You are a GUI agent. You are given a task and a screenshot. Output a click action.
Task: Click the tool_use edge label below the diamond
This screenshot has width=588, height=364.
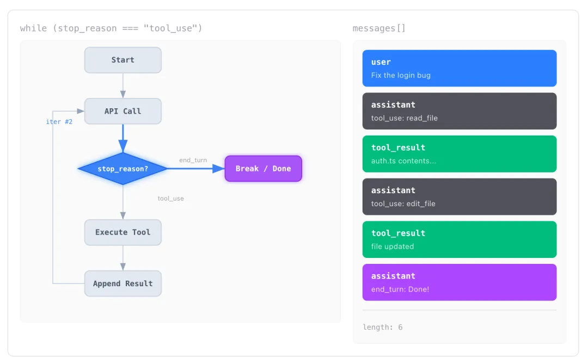[170, 199]
